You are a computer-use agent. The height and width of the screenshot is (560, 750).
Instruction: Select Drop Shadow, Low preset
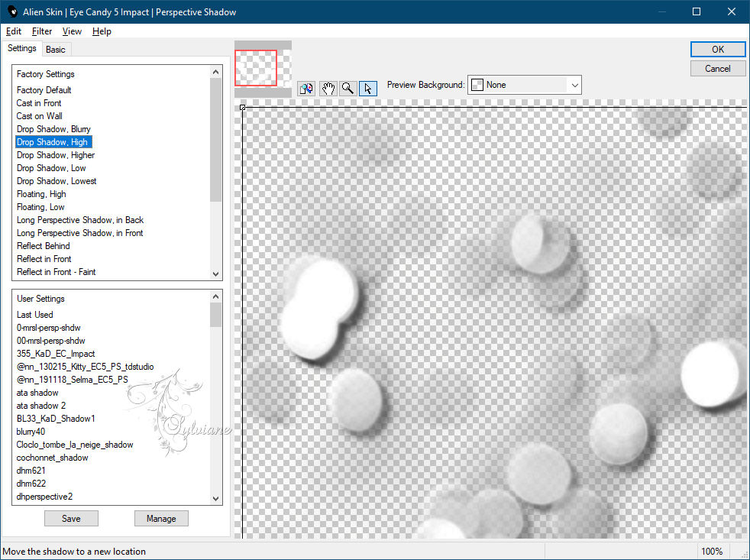point(51,168)
